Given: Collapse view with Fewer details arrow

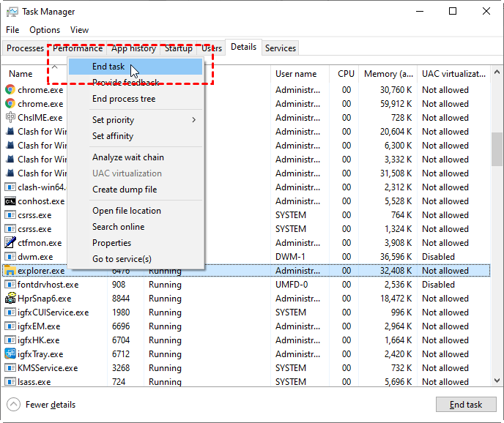Looking at the screenshot, I should [x=13, y=405].
